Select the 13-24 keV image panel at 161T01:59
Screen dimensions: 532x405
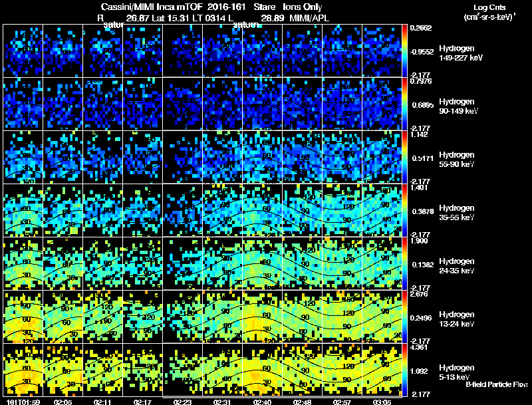[x=23, y=317]
